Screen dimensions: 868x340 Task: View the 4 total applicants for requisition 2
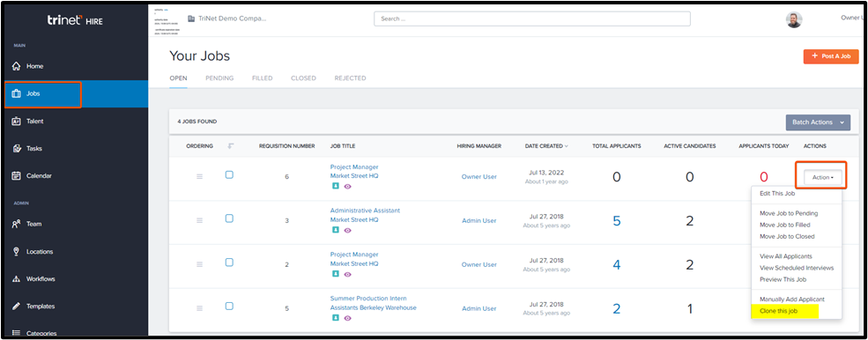[616, 265]
